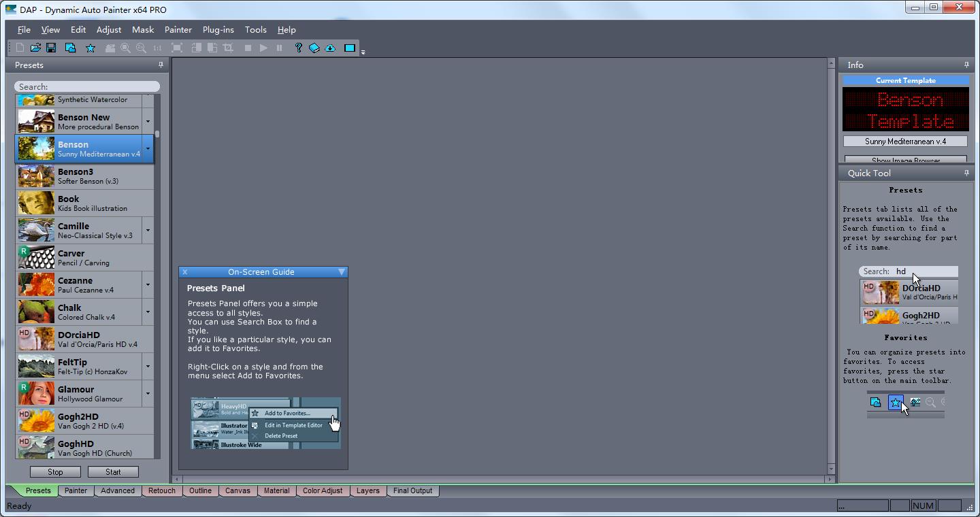Open toolbar options overflow arrow
The height and width of the screenshot is (517, 980).
click(x=363, y=52)
